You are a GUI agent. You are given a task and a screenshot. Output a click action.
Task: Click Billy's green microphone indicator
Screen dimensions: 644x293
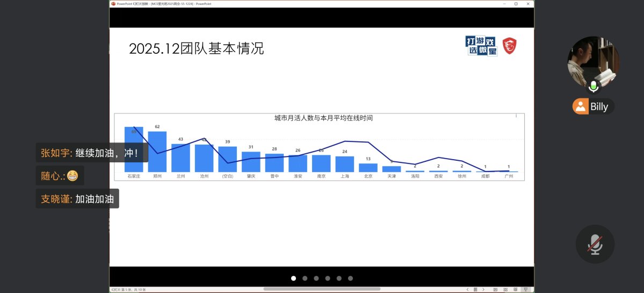click(594, 86)
